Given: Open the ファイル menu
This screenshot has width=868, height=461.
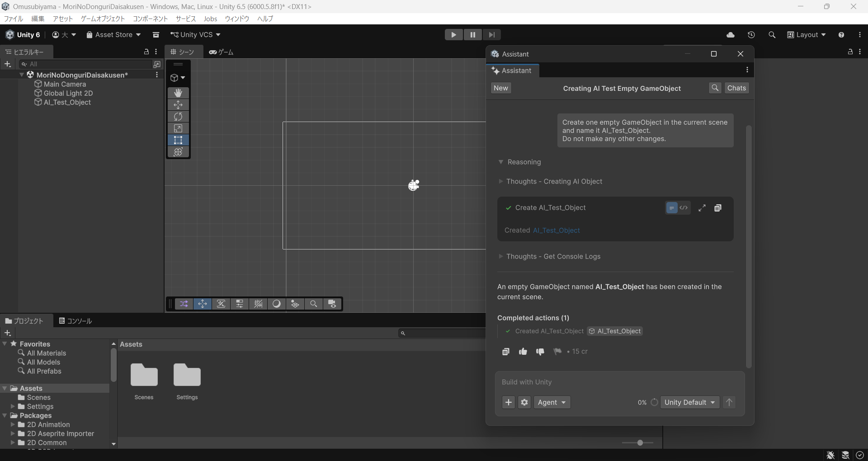Looking at the screenshot, I should click(x=14, y=19).
